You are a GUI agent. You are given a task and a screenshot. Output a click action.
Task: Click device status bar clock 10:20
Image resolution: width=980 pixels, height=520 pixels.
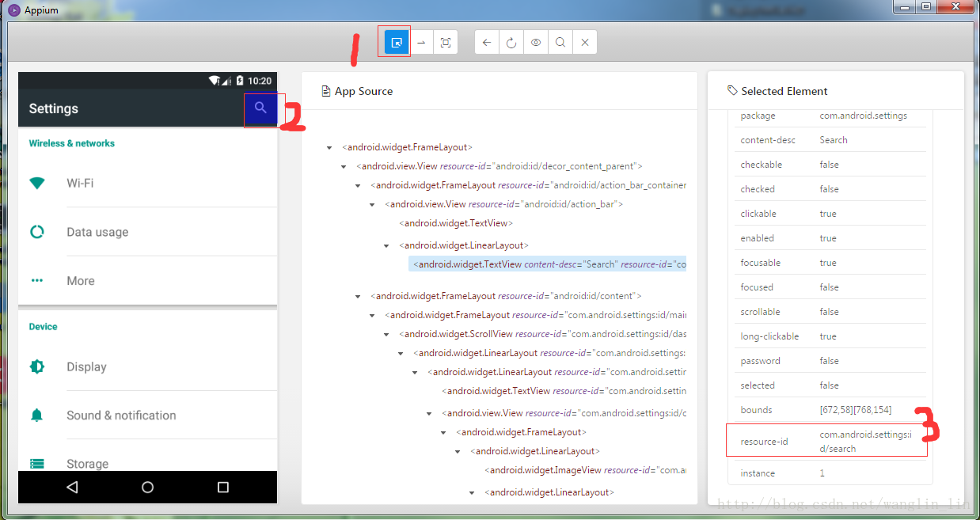(260, 81)
